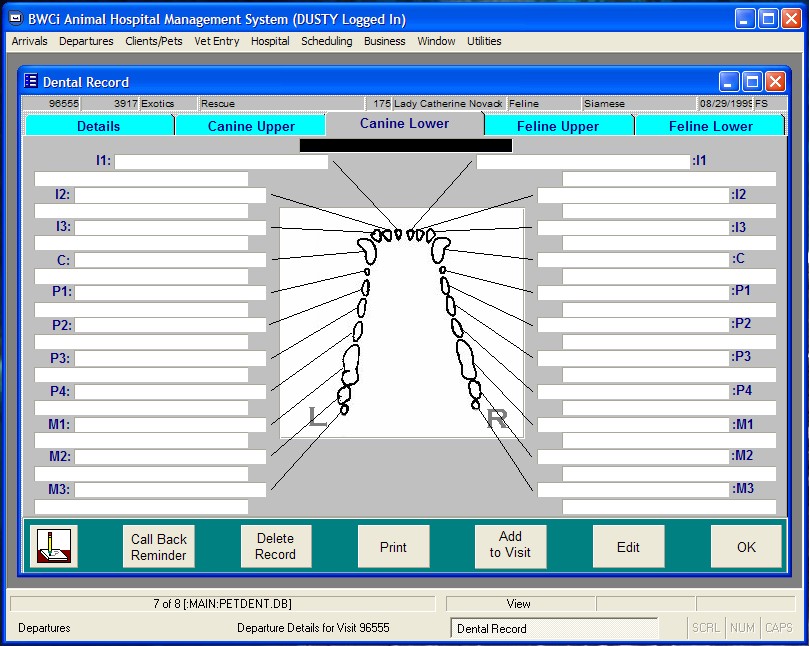Click the Lady Catherine Novack name field
Viewport: 809px width, 646px height.
click(x=448, y=103)
